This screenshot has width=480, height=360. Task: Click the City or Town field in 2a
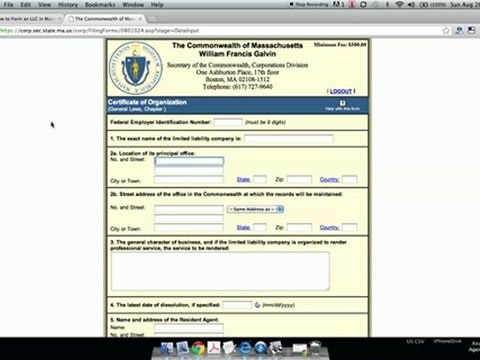pos(189,180)
